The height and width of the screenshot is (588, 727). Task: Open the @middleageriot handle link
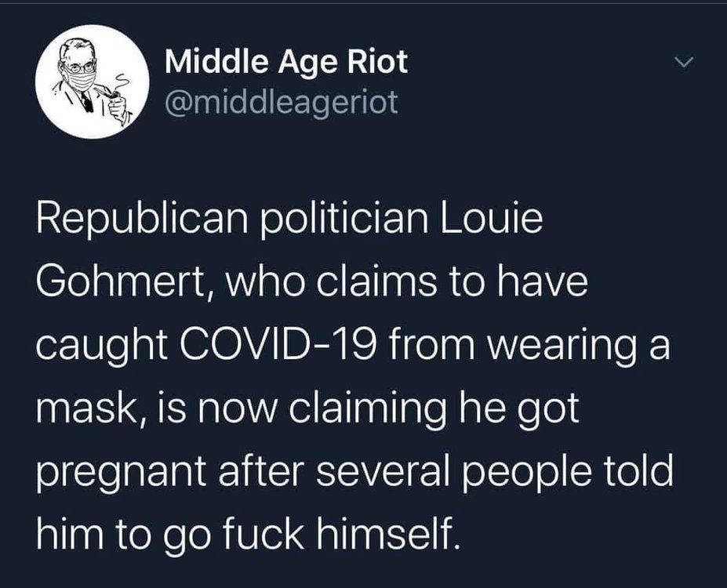(x=282, y=102)
